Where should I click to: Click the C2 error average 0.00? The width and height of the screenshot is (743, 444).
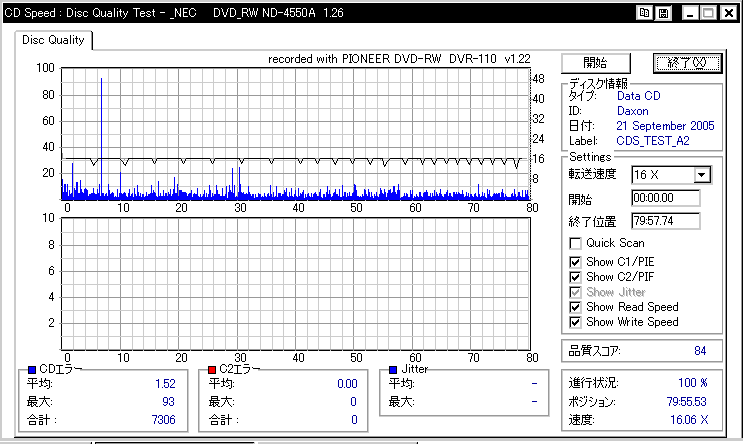tap(347, 384)
